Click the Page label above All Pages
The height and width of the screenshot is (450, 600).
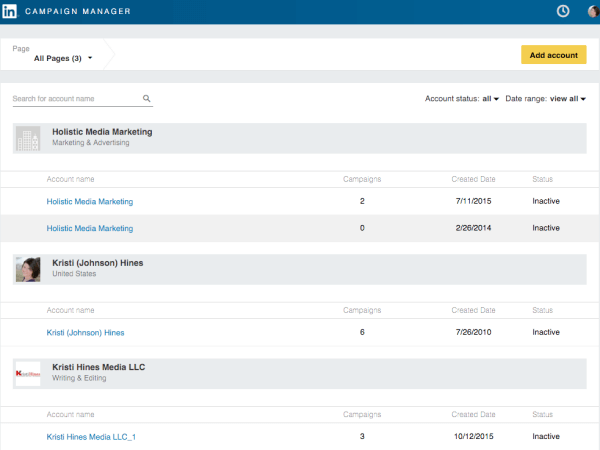(x=21, y=49)
